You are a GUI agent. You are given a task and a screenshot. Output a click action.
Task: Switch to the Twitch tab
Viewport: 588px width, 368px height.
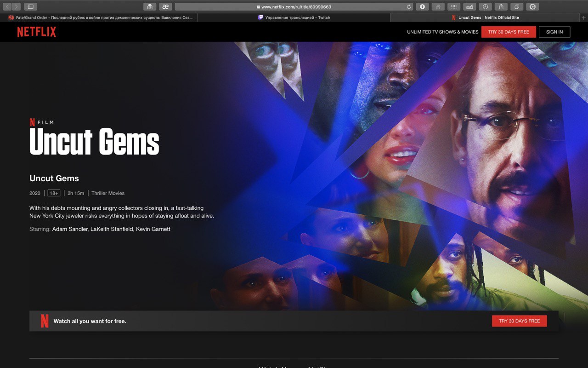pyautogui.click(x=294, y=17)
